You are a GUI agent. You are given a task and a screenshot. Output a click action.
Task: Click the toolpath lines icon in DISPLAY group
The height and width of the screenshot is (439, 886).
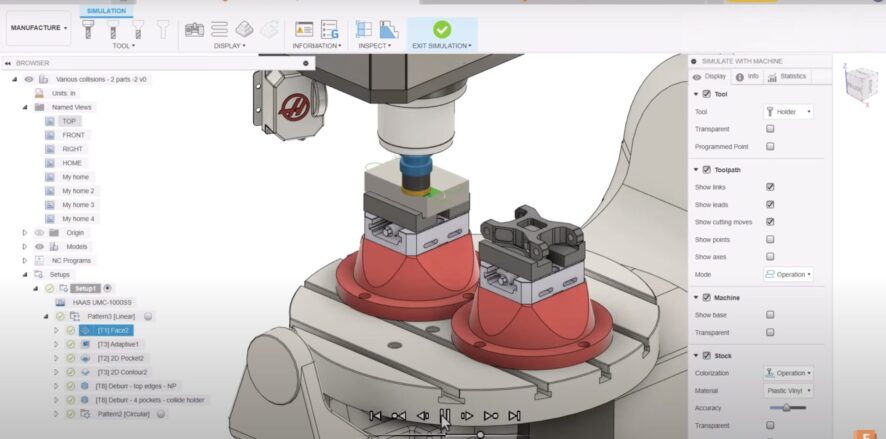(x=219, y=29)
